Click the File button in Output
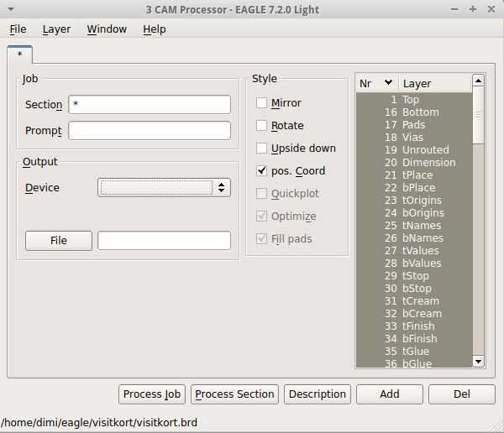504x433 pixels. (59, 240)
